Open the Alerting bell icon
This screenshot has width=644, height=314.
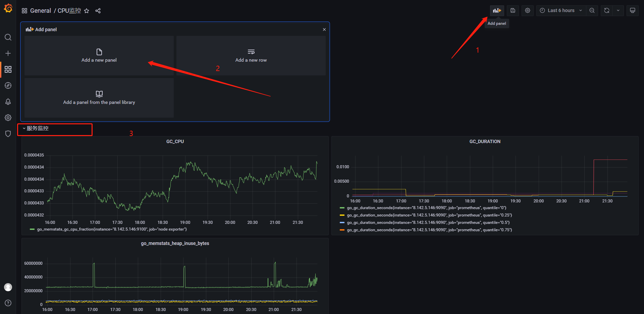pyautogui.click(x=8, y=102)
